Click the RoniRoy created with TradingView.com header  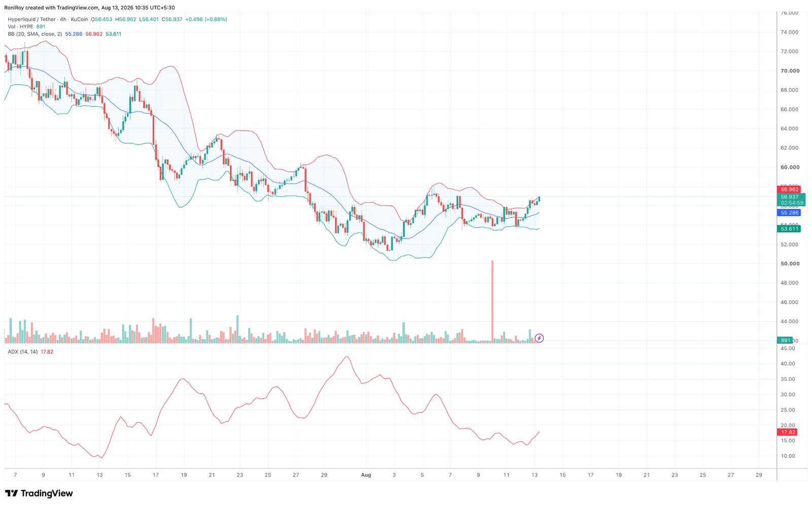[x=89, y=8]
